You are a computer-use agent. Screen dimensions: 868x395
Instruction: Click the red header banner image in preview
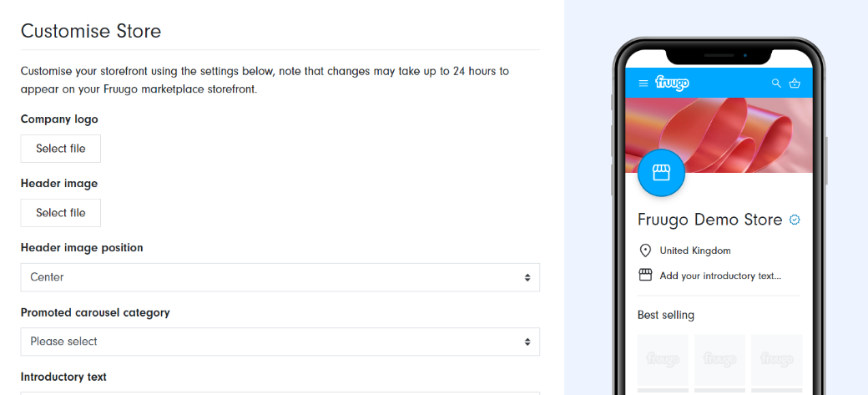[x=718, y=134]
